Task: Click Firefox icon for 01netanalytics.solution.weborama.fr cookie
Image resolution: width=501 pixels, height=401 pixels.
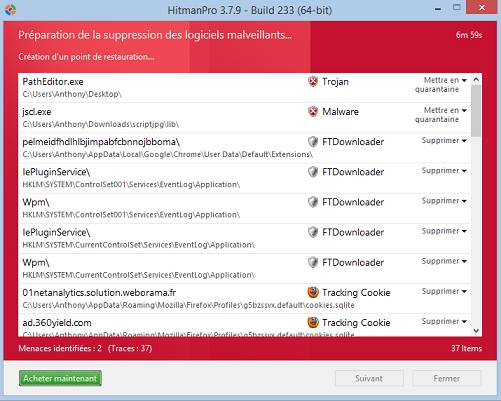Action: tap(313, 292)
